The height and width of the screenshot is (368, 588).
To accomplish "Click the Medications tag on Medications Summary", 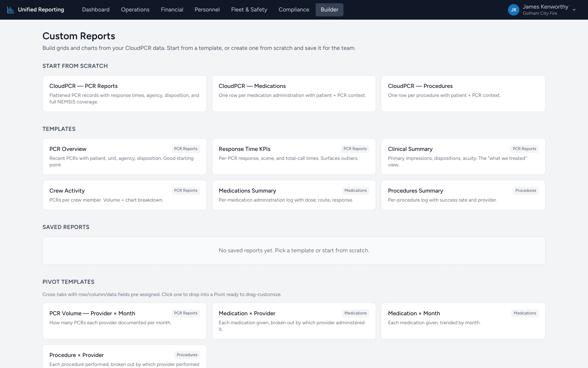I will 355,191.
